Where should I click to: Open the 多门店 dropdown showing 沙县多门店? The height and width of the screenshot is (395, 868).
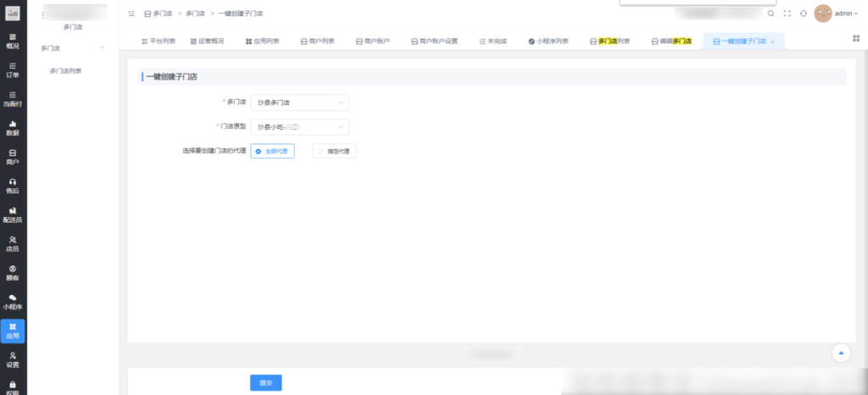299,103
